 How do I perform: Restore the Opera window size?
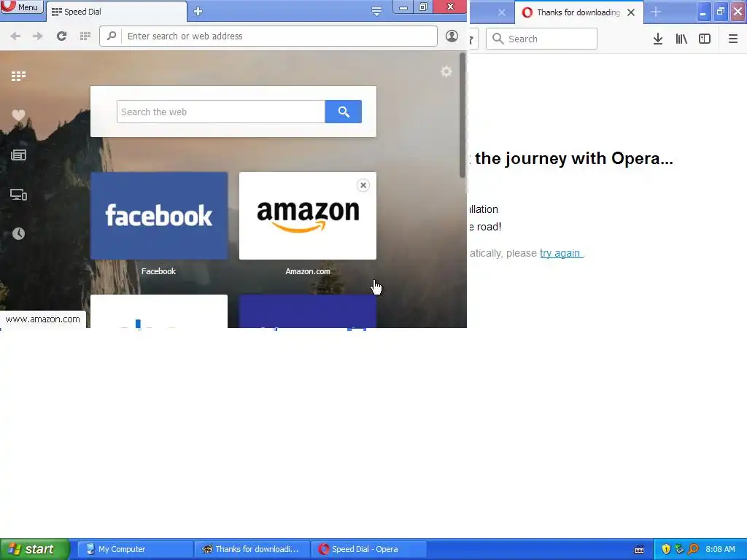pyautogui.click(x=423, y=7)
